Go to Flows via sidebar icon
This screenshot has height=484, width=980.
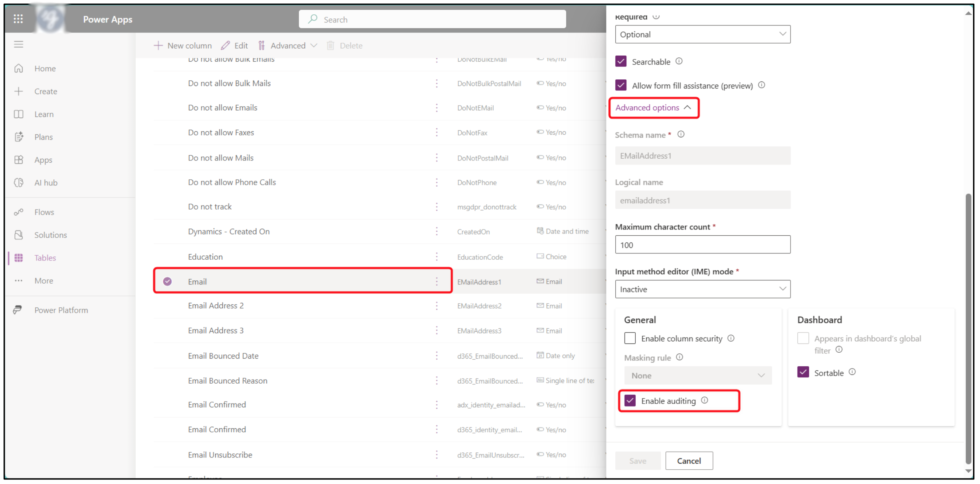point(19,212)
